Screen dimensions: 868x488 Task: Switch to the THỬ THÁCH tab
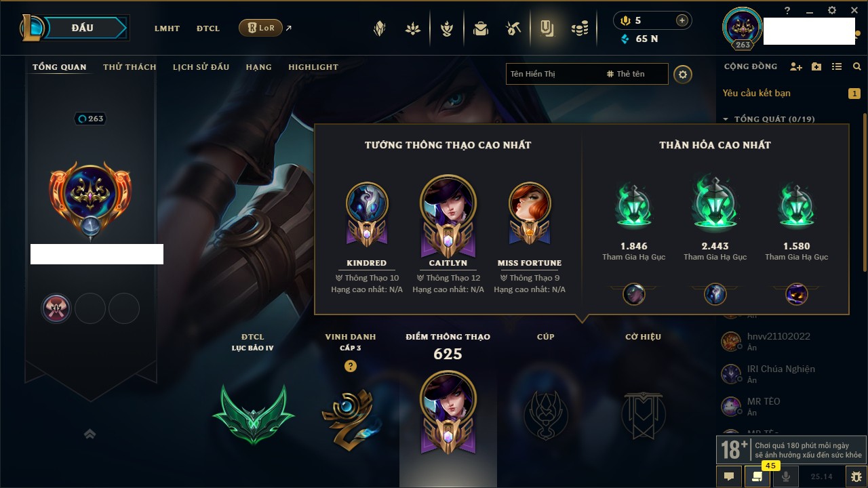(130, 67)
